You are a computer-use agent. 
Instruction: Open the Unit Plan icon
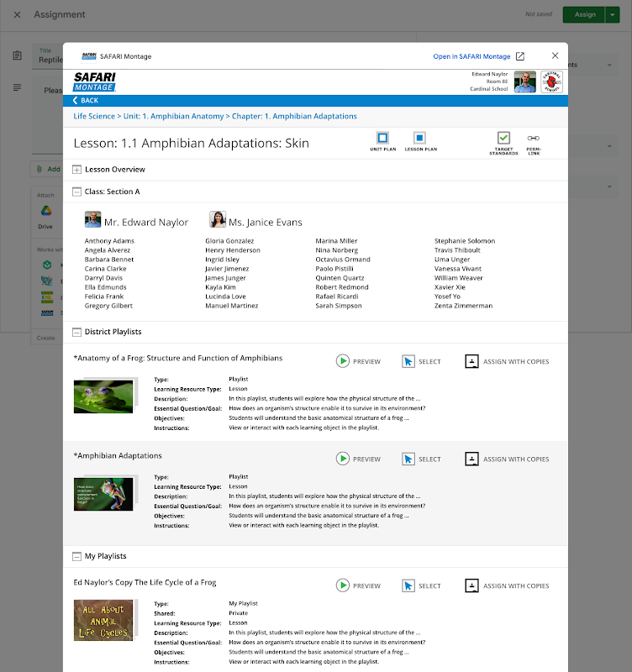click(x=382, y=138)
